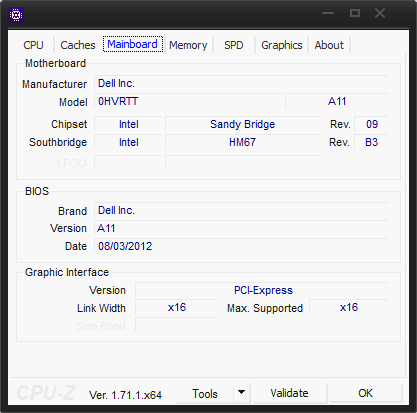Expand the Tools dropdown arrow
The height and width of the screenshot is (413, 417).
pos(242,393)
